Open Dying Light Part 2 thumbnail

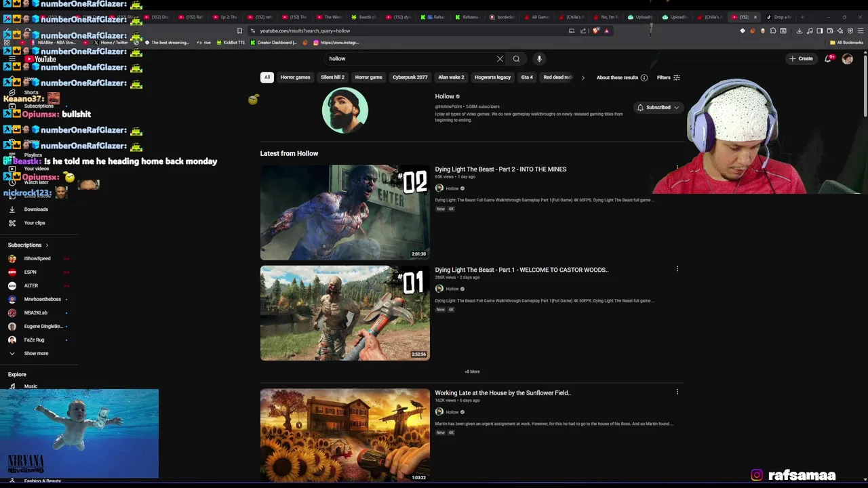[x=345, y=213]
